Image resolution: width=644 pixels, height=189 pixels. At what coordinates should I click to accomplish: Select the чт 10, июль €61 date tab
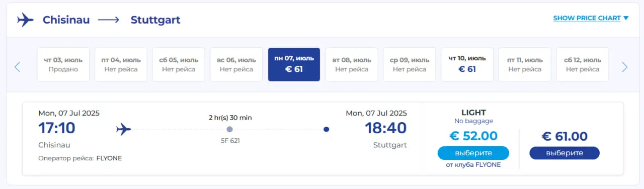point(467,64)
